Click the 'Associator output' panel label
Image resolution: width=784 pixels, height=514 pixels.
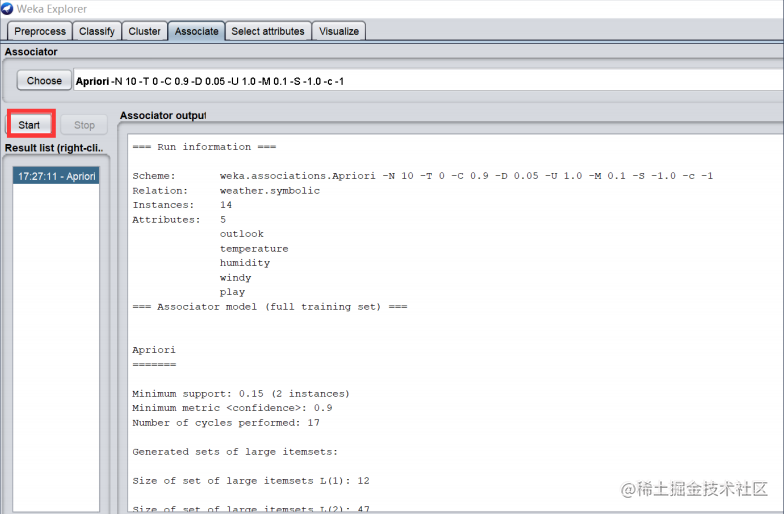163,116
